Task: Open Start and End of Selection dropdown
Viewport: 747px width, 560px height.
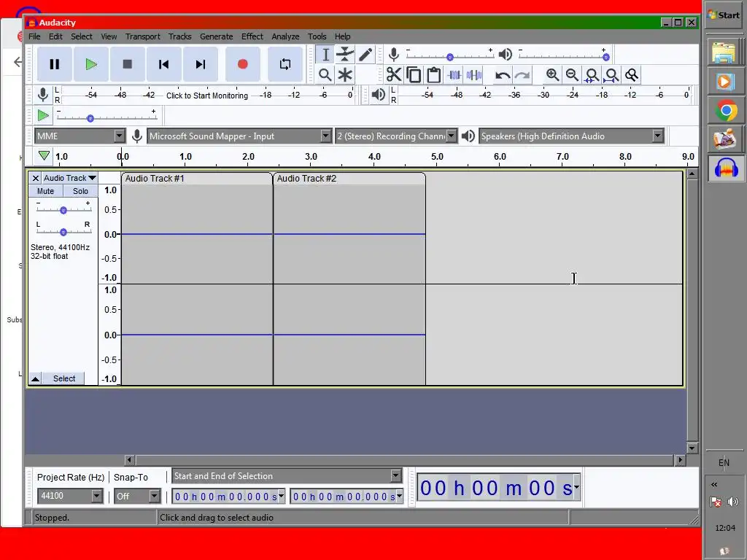Action: (287, 475)
